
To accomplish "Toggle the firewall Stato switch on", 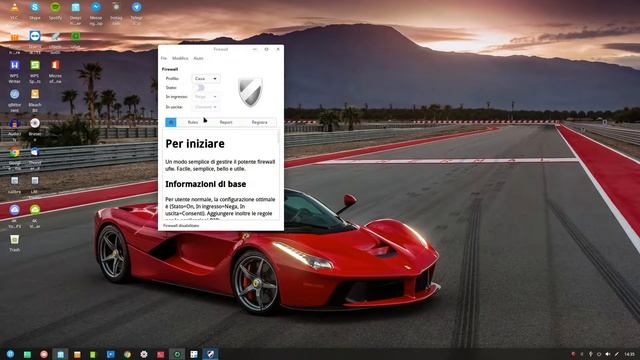I will (x=200, y=88).
